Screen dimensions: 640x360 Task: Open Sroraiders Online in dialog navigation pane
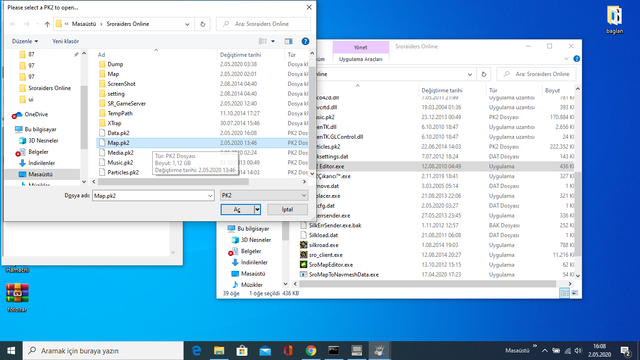[49, 88]
